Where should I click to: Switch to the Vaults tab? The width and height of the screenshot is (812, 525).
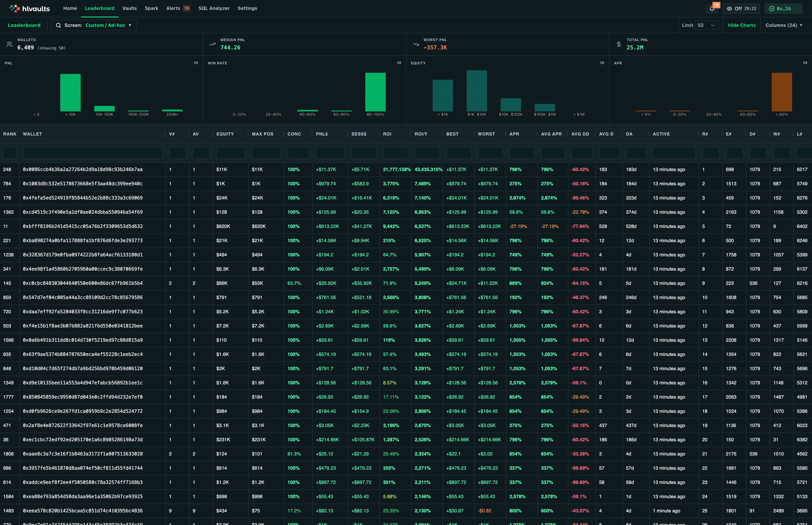point(130,8)
